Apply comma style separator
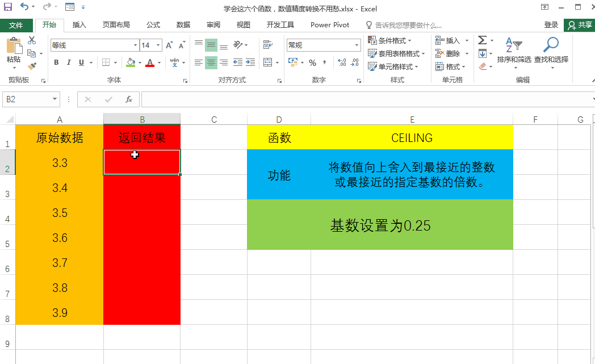The image size is (595, 364). point(325,62)
